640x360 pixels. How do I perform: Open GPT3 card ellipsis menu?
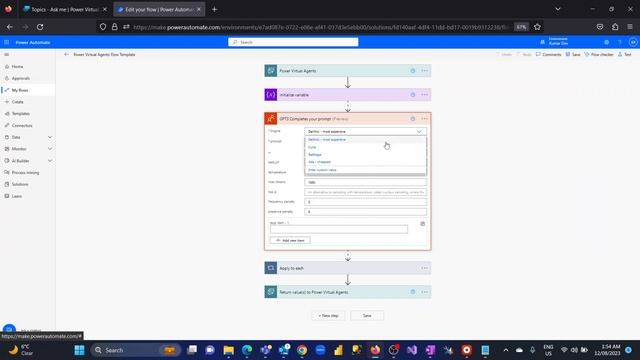(x=424, y=119)
